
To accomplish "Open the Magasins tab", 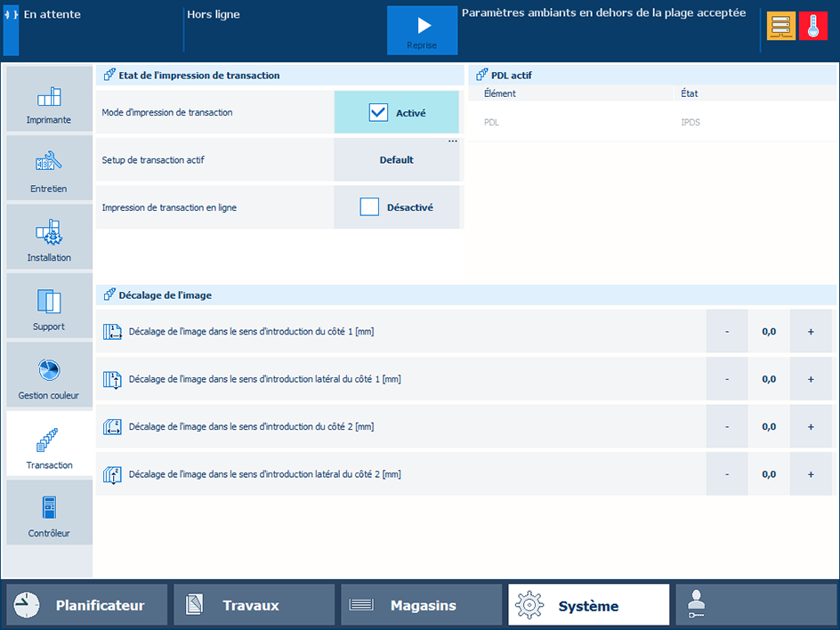I will tap(421, 605).
